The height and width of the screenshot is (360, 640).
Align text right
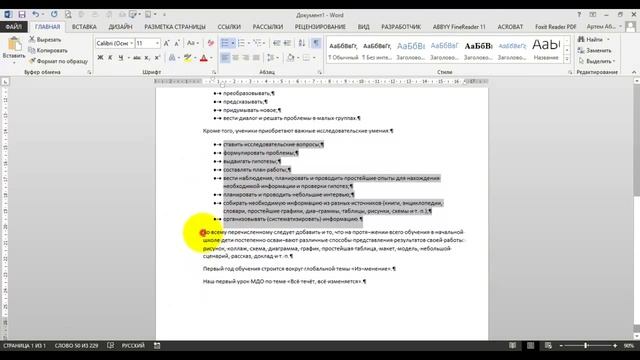(246, 58)
